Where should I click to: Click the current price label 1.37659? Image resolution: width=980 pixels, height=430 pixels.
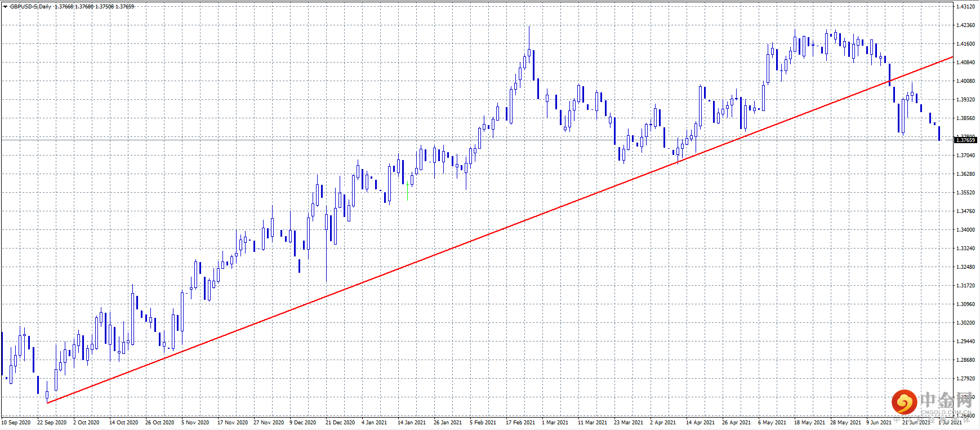click(x=965, y=140)
